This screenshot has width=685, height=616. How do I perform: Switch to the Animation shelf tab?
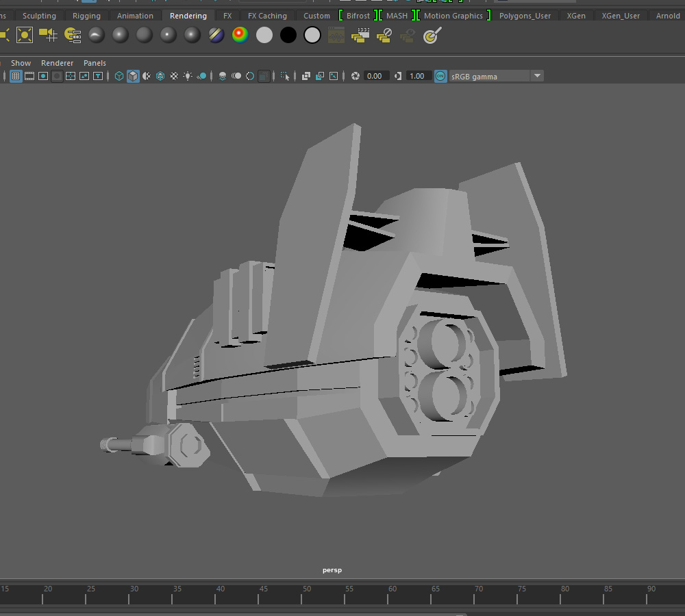click(x=135, y=16)
